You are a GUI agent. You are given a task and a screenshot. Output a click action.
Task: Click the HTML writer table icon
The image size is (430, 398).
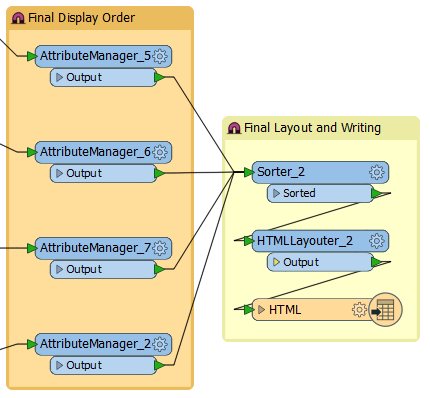tap(385, 310)
